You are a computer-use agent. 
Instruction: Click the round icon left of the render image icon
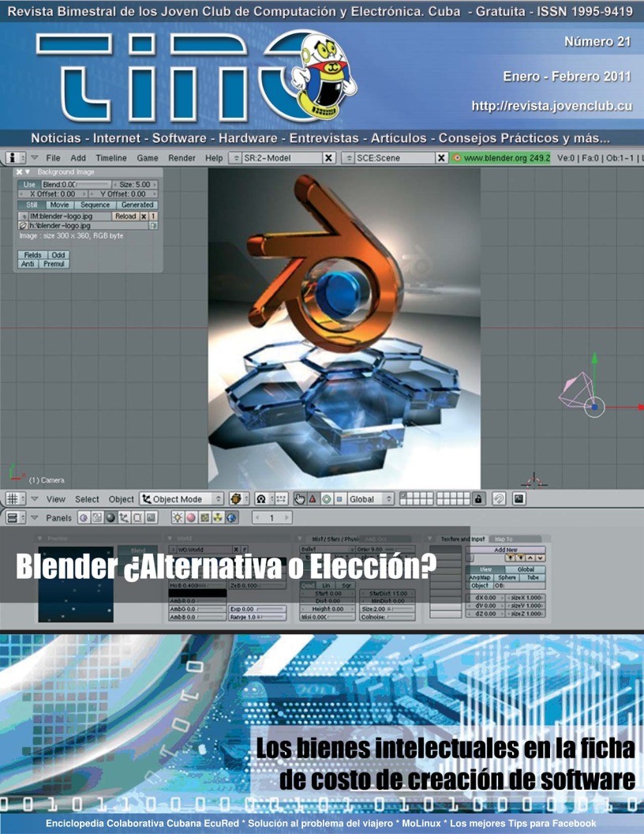(499, 499)
